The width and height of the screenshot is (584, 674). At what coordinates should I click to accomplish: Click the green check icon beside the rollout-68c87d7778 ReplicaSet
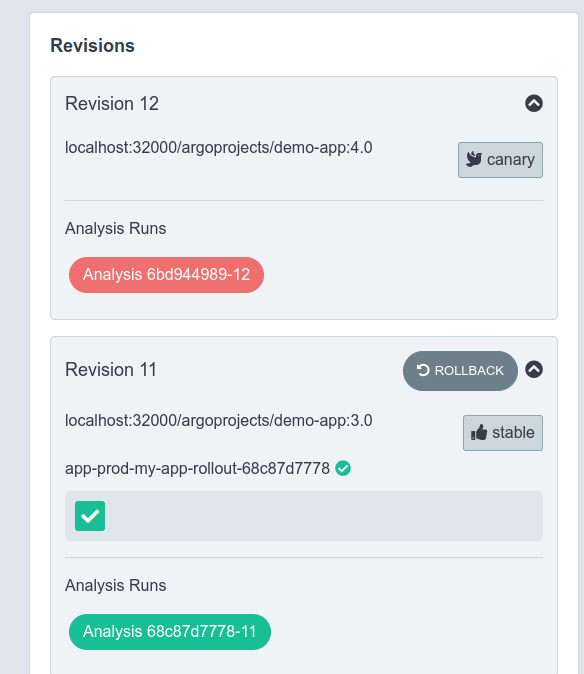[343, 468]
